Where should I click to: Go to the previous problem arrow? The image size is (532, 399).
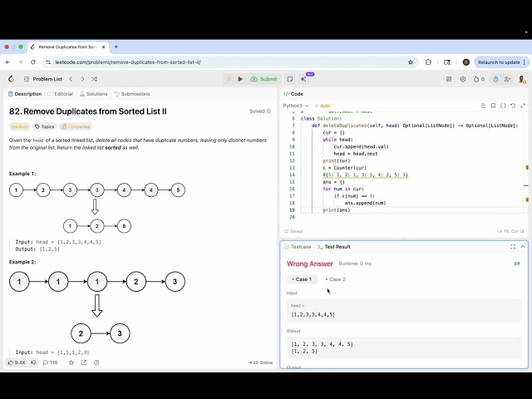coord(71,79)
